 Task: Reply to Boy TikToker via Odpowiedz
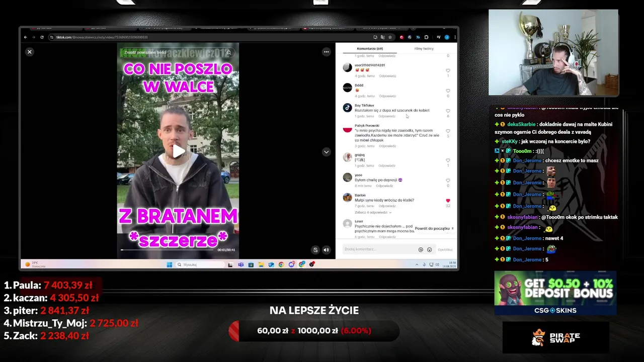[x=387, y=116]
